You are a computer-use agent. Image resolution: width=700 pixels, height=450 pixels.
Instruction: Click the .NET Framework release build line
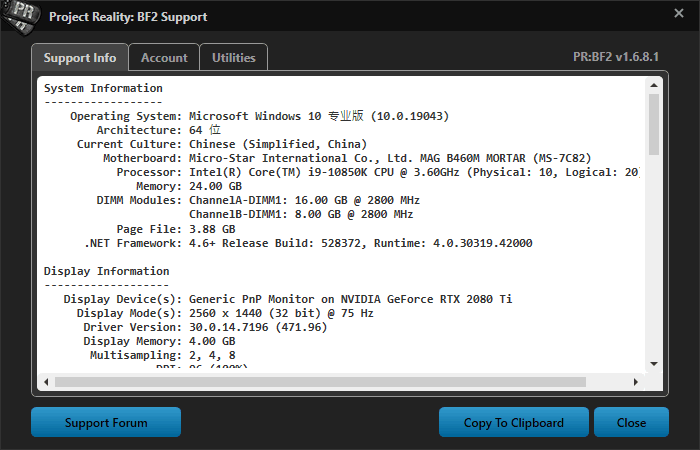pyautogui.click(x=308, y=243)
